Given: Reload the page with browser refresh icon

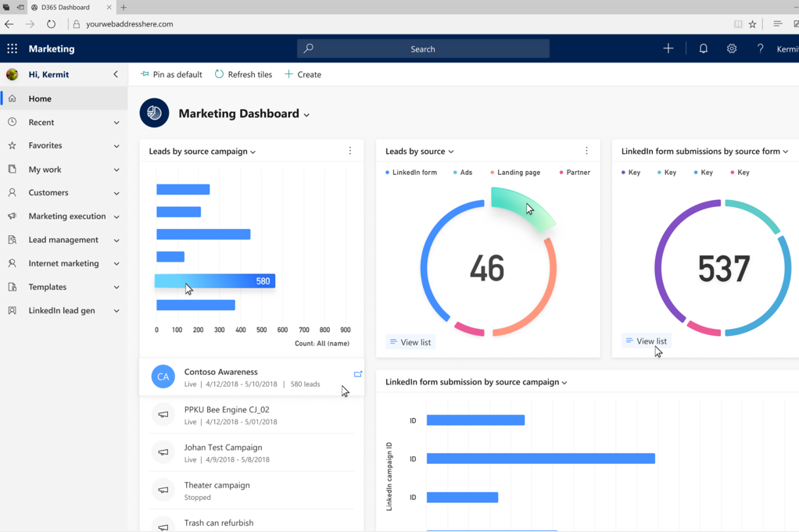Looking at the screenshot, I should 51,24.
